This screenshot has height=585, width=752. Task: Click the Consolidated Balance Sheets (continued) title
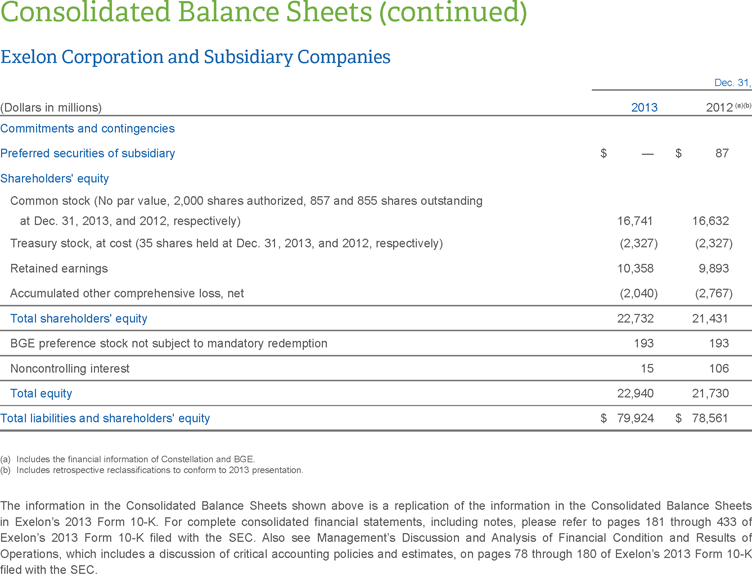click(263, 15)
